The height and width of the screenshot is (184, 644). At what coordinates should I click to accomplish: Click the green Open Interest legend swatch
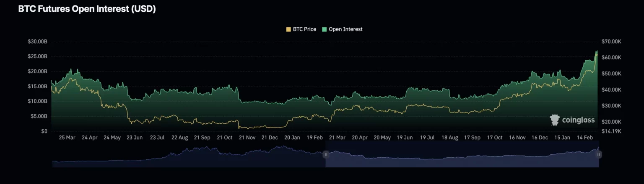click(x=324, y=29)
